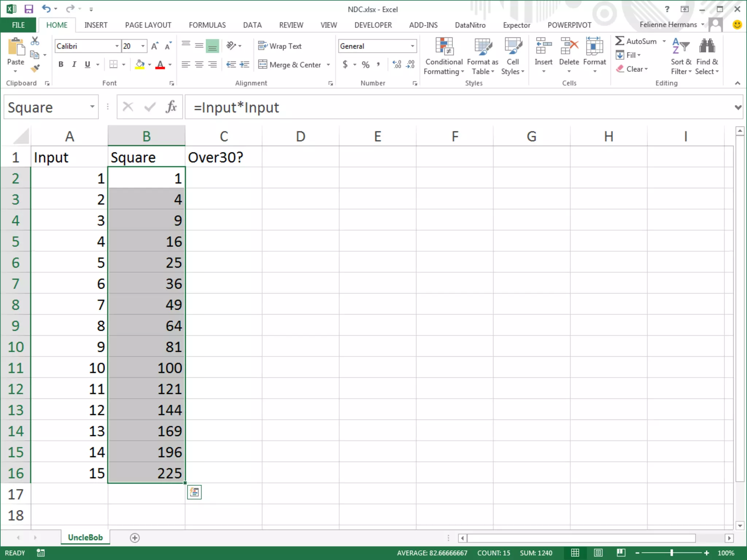Open the Name Box dropdown arrow
Screen dimensions: 747x560
click(x=92, y=107)
